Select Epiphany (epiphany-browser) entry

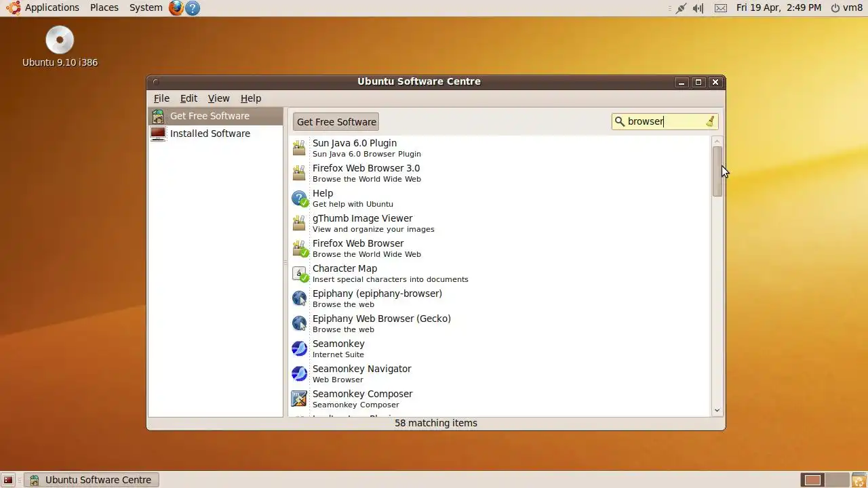[499, 299]
